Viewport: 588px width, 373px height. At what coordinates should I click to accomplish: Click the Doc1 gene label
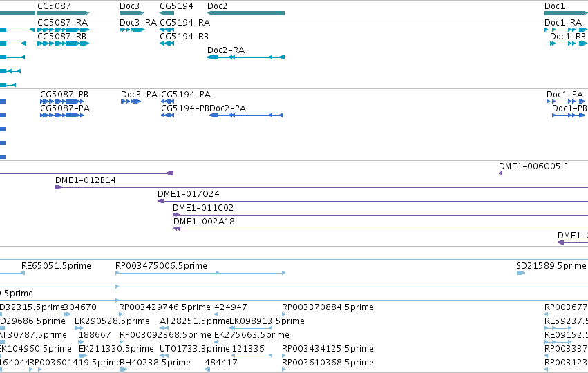(555, 6)
